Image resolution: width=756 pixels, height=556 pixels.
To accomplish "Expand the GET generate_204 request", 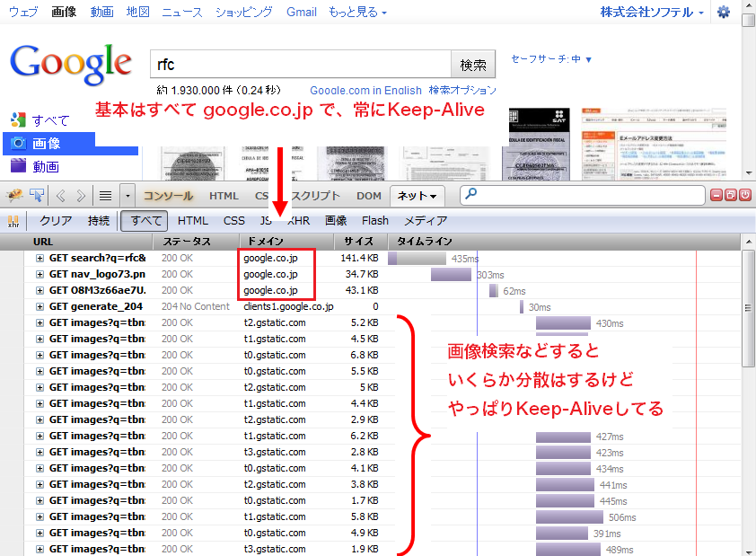I will 40,306.
